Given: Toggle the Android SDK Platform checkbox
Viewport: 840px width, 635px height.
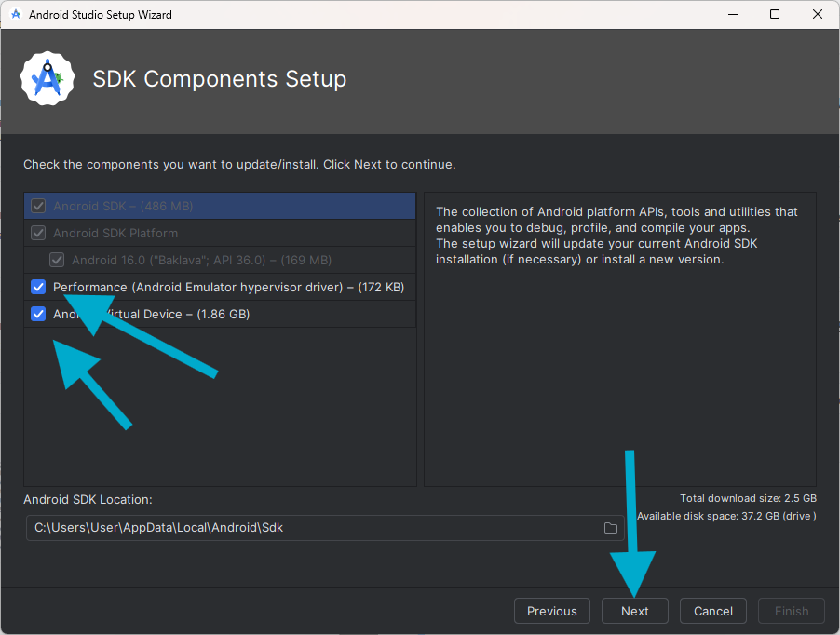Looking at the screenshot, I should coord(38,233).
